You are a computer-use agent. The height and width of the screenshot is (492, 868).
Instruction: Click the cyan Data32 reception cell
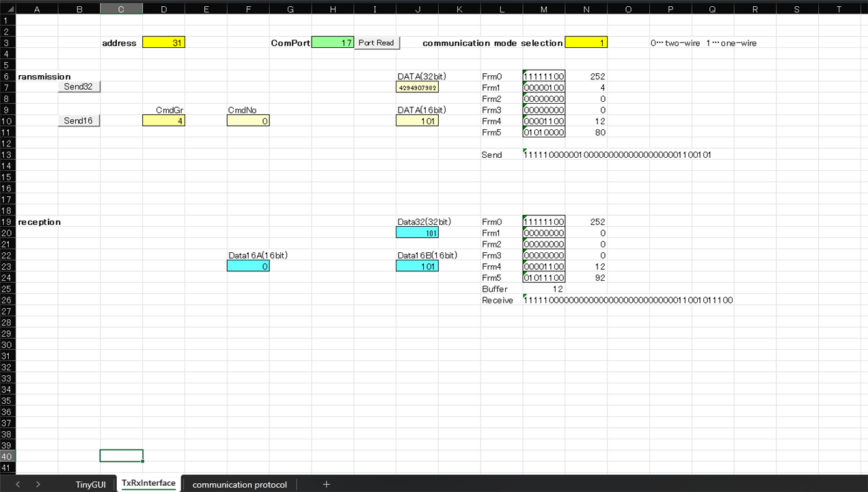(417, 233)
